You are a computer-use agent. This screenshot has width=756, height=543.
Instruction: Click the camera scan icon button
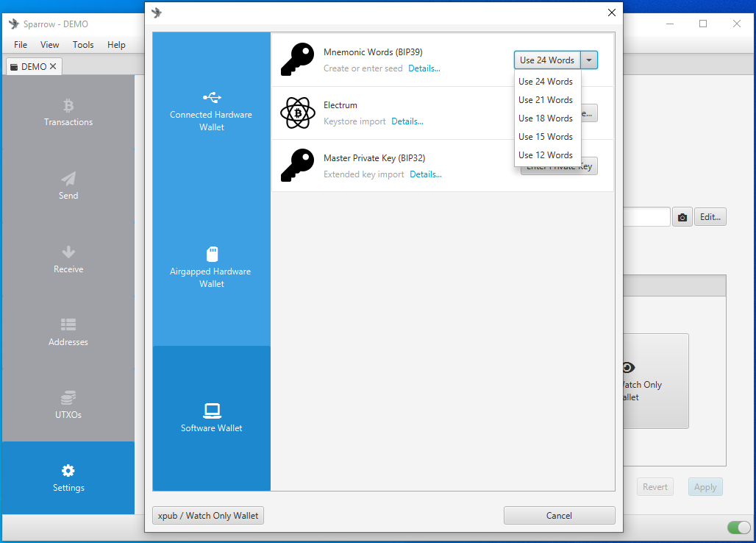pos(682,217)
